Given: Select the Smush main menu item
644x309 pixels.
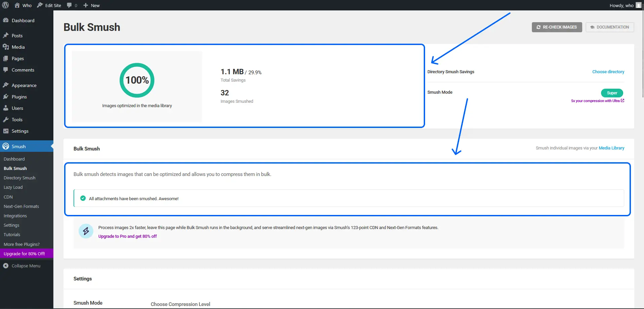Looking at the screenshot, I should [27, 146].
